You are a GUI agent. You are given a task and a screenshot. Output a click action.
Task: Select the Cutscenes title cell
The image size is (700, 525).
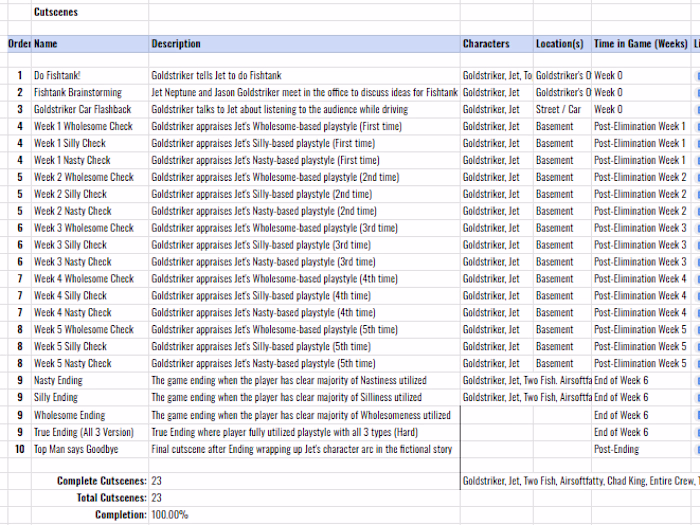57,13
